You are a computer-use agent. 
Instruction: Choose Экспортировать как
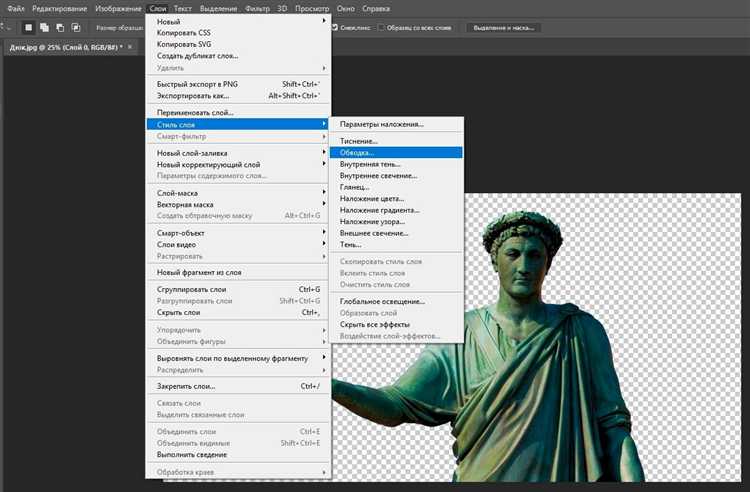(x=238, y=96)
